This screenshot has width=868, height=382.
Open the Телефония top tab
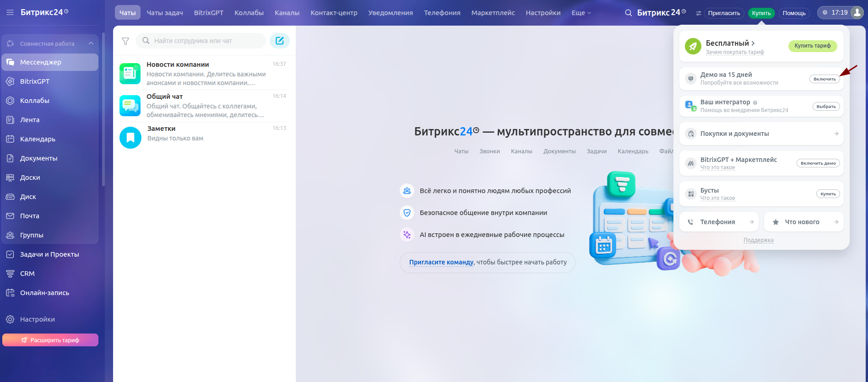pos(442,13)
